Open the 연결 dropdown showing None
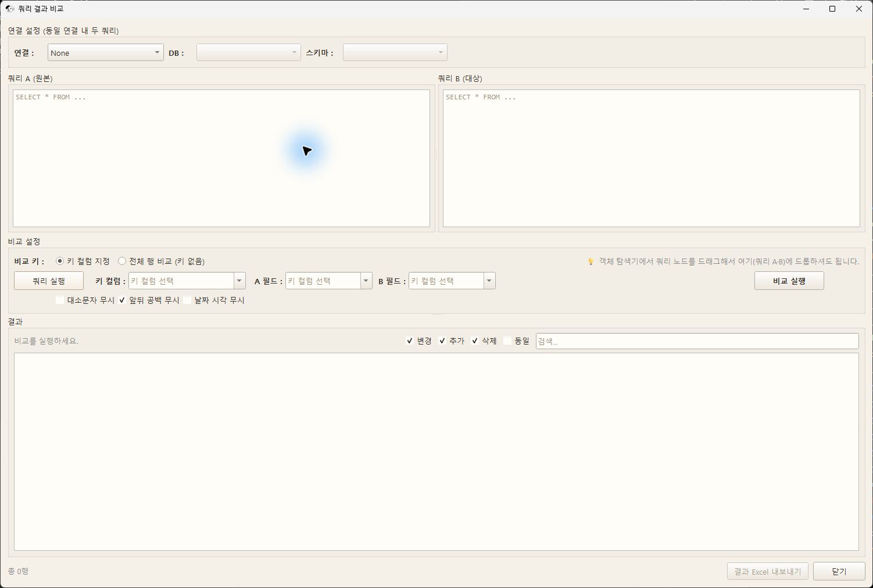 (105, 52)
